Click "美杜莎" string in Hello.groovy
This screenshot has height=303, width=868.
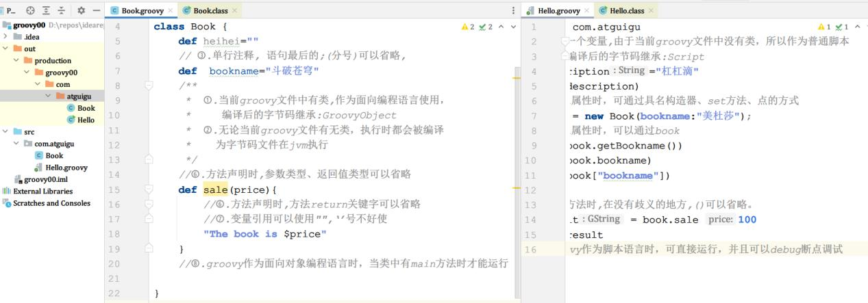[719, 116]
